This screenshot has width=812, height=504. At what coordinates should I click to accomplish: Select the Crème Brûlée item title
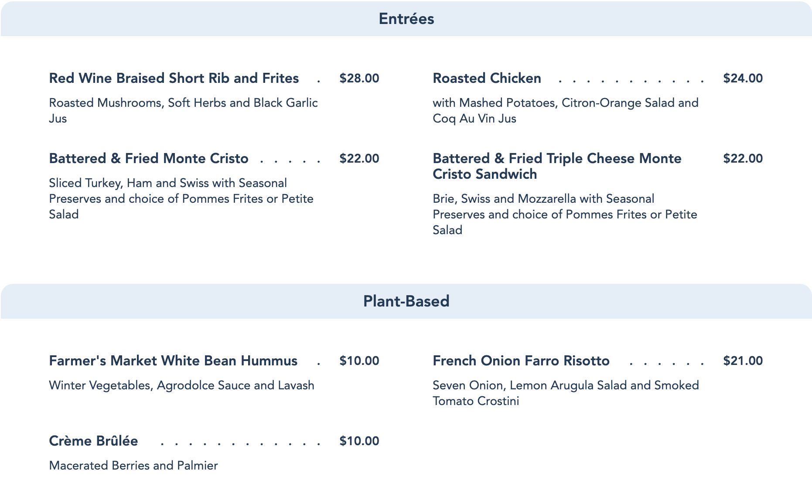click(x=93, y=441)
